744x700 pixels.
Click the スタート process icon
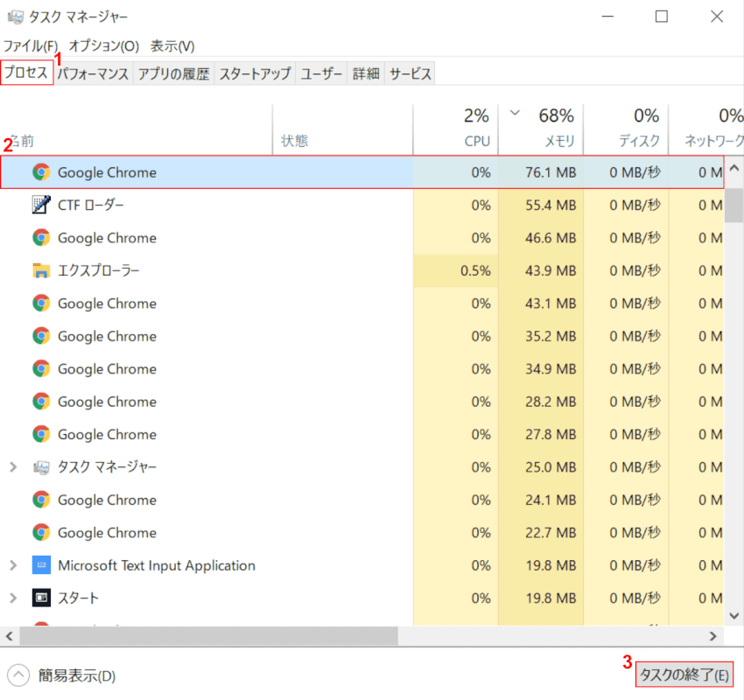pos(41,598)
